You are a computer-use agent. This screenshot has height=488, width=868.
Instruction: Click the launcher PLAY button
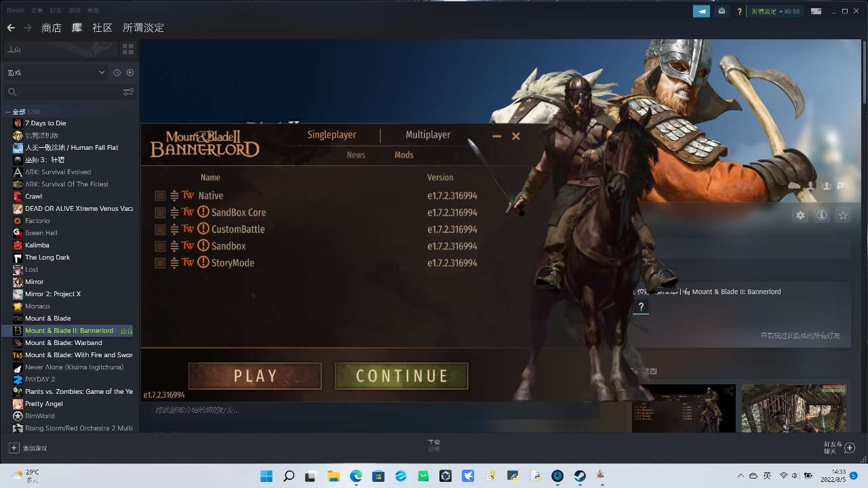255,376
